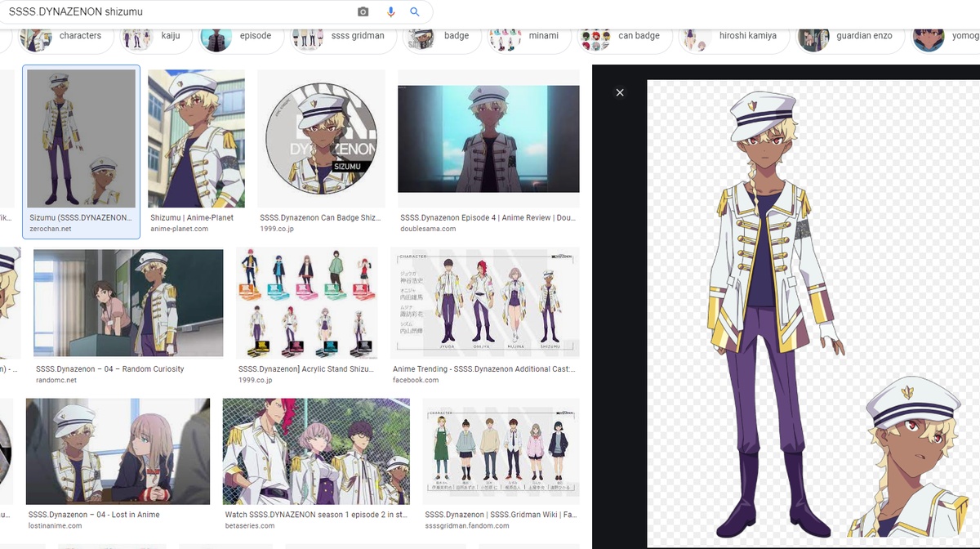Click the camera search-by-image icon
Screen dimensions: 980x549
pos(363,11)
